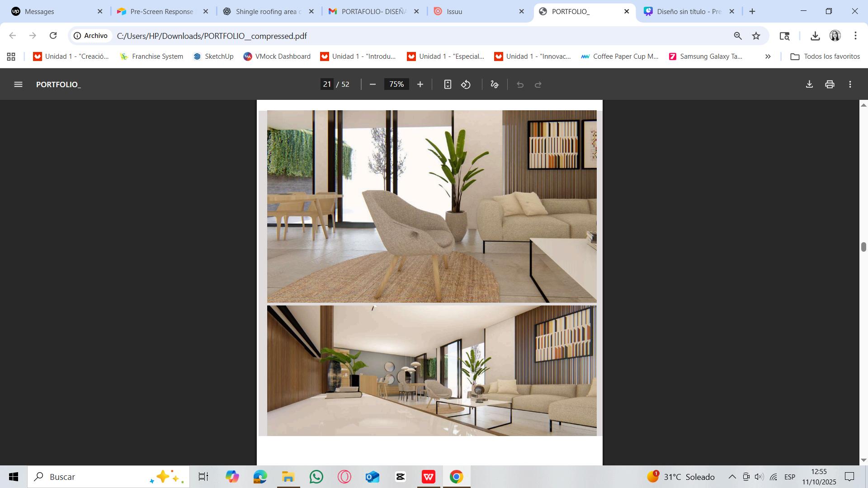
Task: Bookmark this page with the star icon
Action: 756,36
